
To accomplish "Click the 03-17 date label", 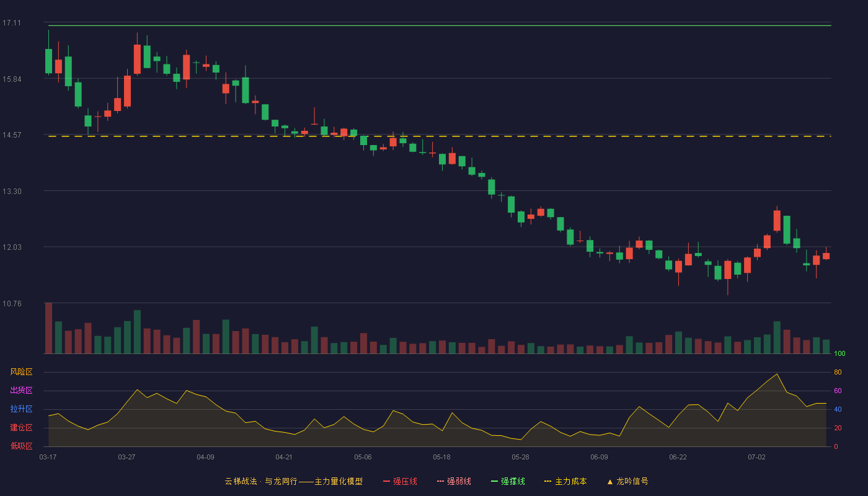I will pyautogui.click(x=48, y=457).
